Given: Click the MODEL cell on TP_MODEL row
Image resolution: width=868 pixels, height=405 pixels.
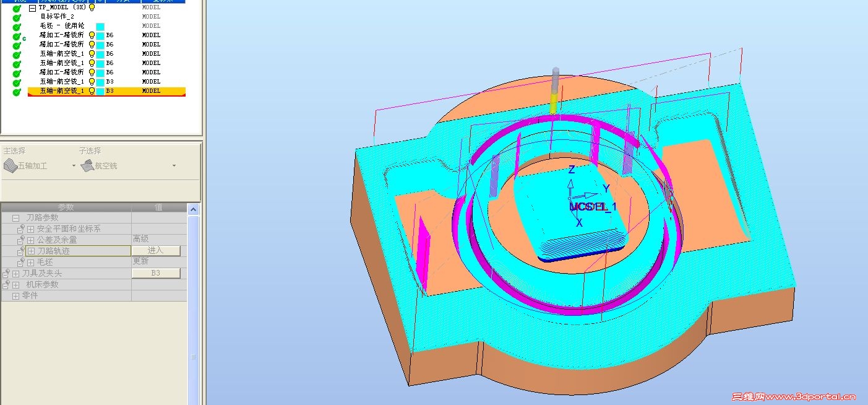Looking at the screenshot, I should pos(152,7).
